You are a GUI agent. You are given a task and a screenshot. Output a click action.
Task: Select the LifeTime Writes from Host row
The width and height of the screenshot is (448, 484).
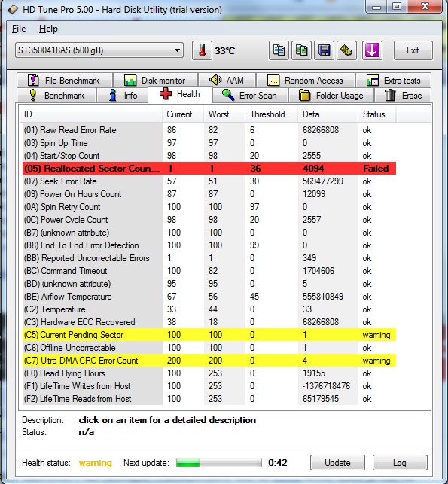pyautogui.click(x=209, y=386)
